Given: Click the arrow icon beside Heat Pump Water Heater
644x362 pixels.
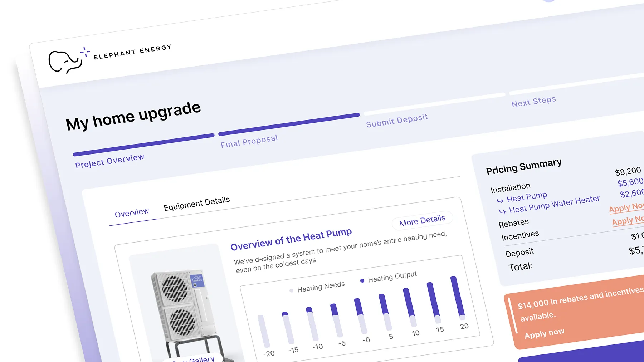Looking at the screenshot, I should pos(502,212).
